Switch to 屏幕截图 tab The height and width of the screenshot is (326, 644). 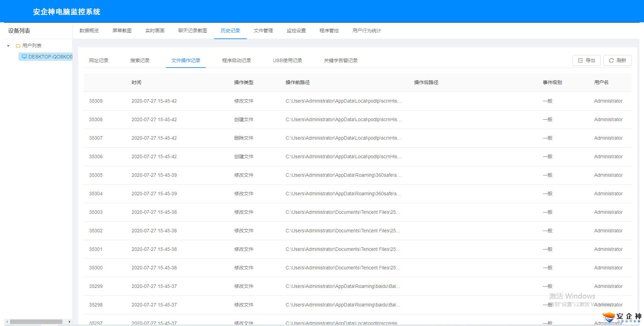click(122, 31)
